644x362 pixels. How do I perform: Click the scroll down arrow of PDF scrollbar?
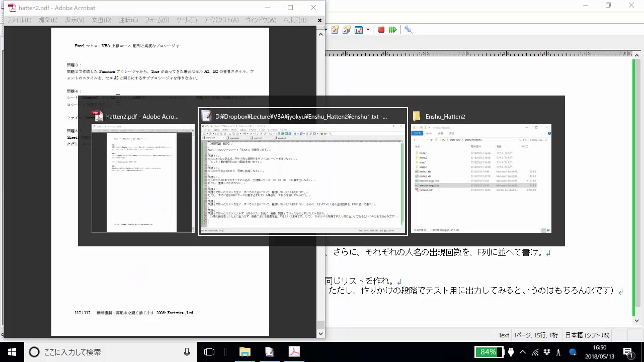tap(320, 333)
